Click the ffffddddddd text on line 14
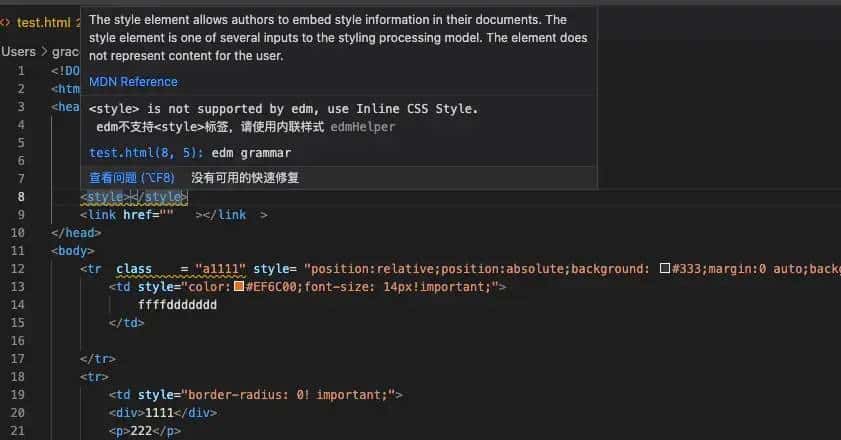 (x=177, y=305)
